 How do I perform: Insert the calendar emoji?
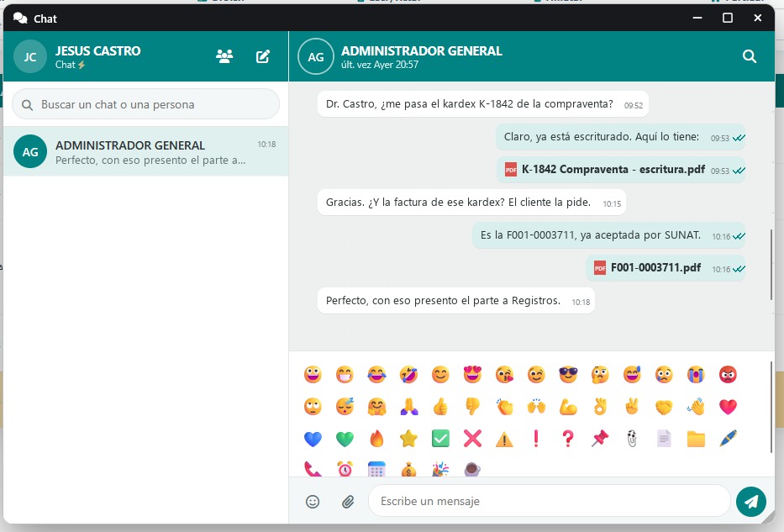click(x=376, y=469)
